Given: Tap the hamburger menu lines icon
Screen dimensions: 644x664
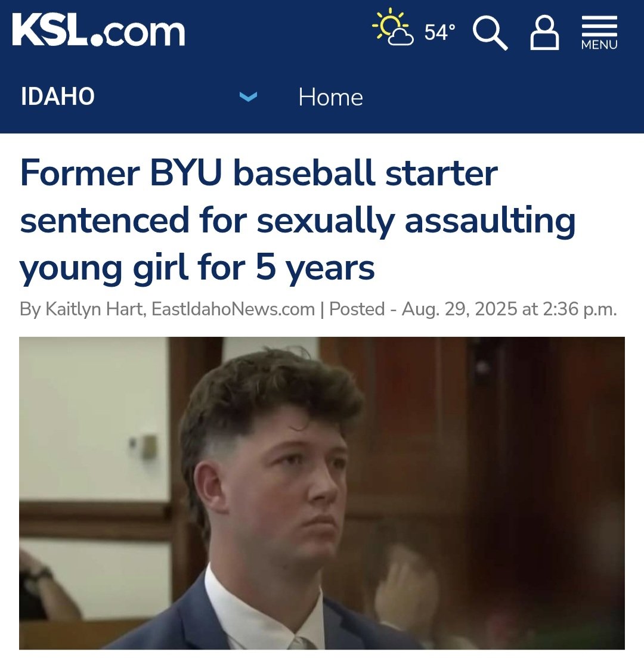Looking at the screenshot, I should (599, 26).
